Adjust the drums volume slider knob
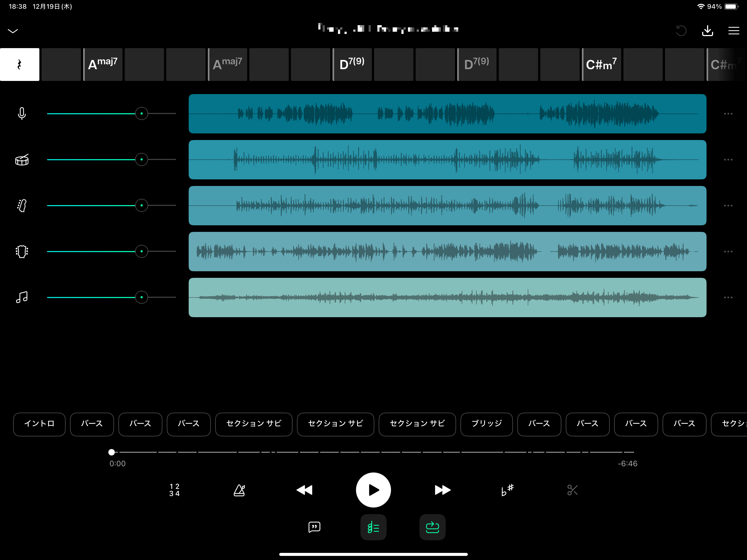This screenshot has width=747, height=560. click(141, 159)
